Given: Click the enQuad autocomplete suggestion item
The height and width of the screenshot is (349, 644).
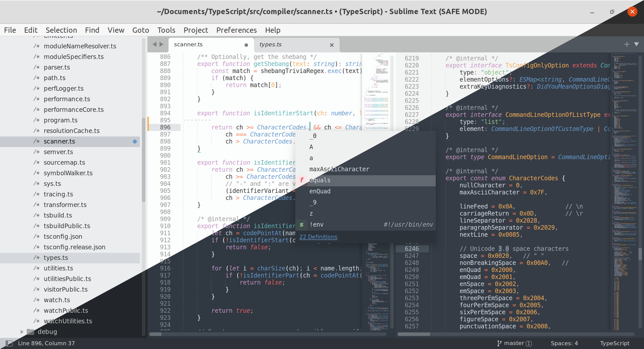Looking at the screenshot, I should coord(320,191).
